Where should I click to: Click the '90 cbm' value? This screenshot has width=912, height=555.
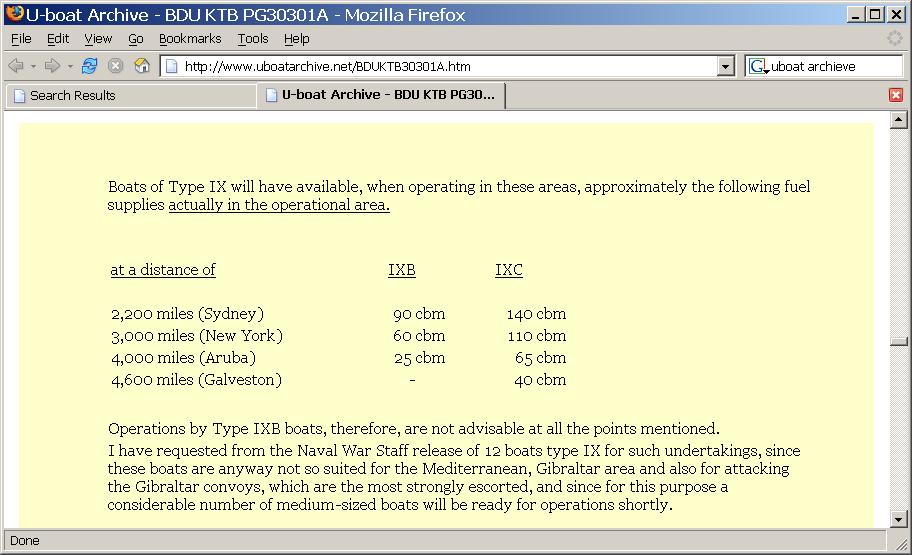(419, 314)
